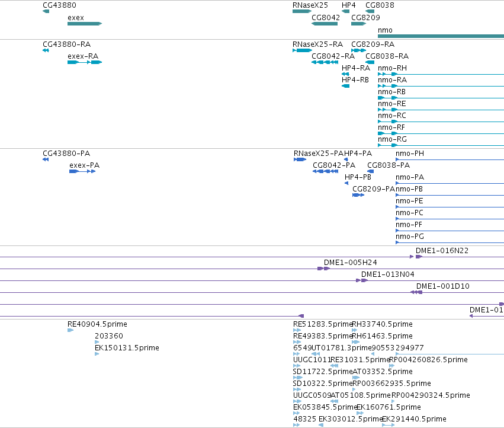504x428 pixels.
Task: Click the HP4-PA protein label
Action: 358,154
